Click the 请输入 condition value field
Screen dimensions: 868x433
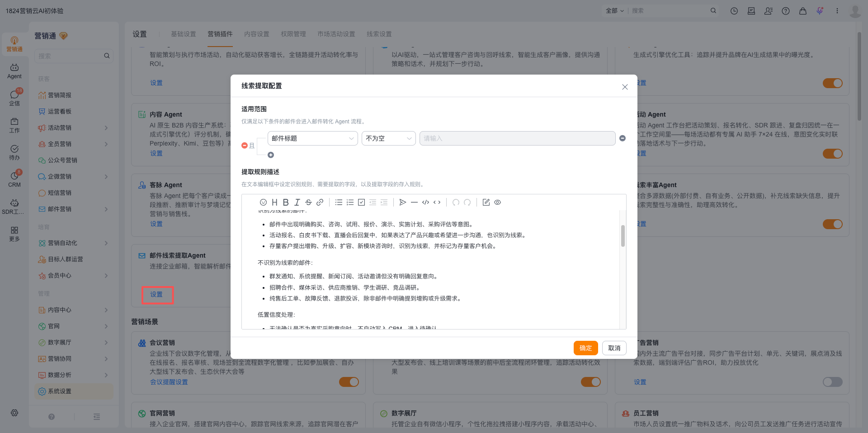(x=518, y=138)
